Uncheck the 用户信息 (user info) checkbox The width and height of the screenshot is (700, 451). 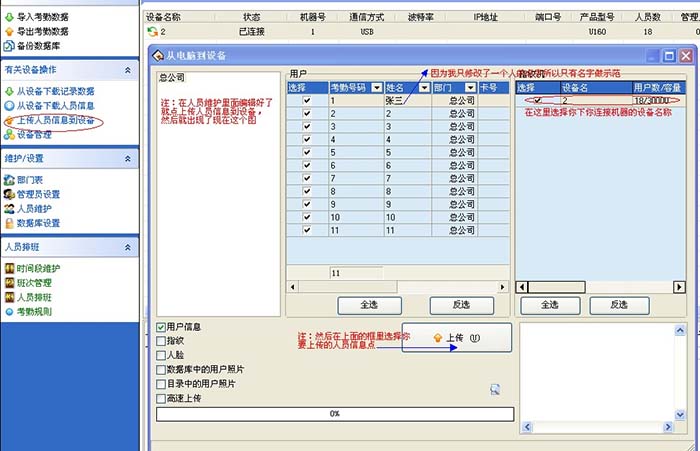161,327
